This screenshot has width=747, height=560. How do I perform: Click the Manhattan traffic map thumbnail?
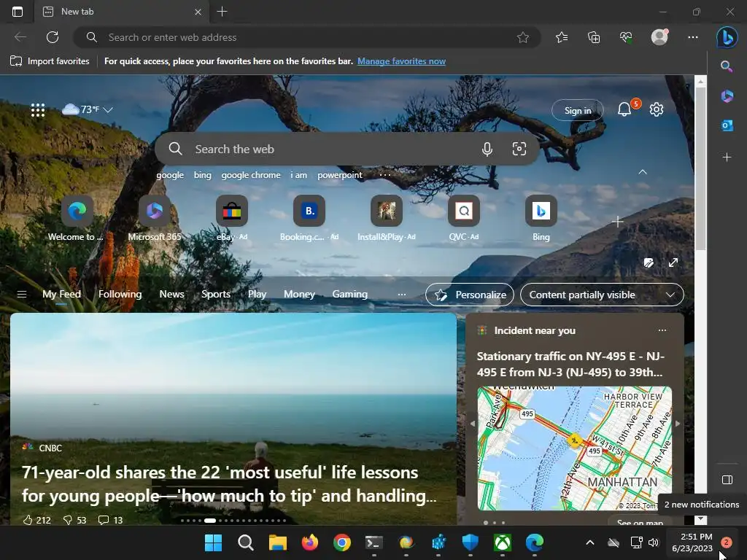click(575, 448)
